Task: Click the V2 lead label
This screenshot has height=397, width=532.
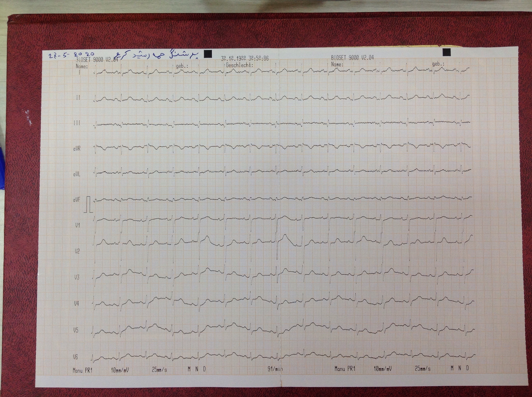Action: [x=77, y=251]
